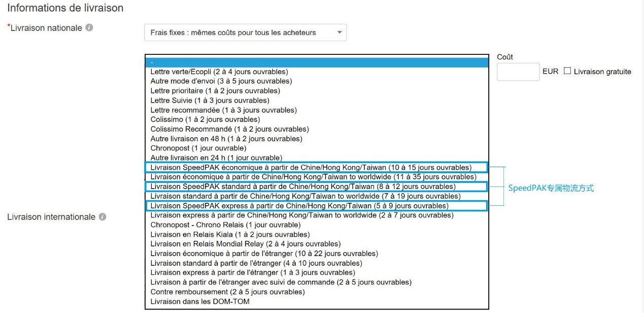Select Colissimo Recommandé option
Viewport: 644px width, 313px height.
[x=317, y=129]
